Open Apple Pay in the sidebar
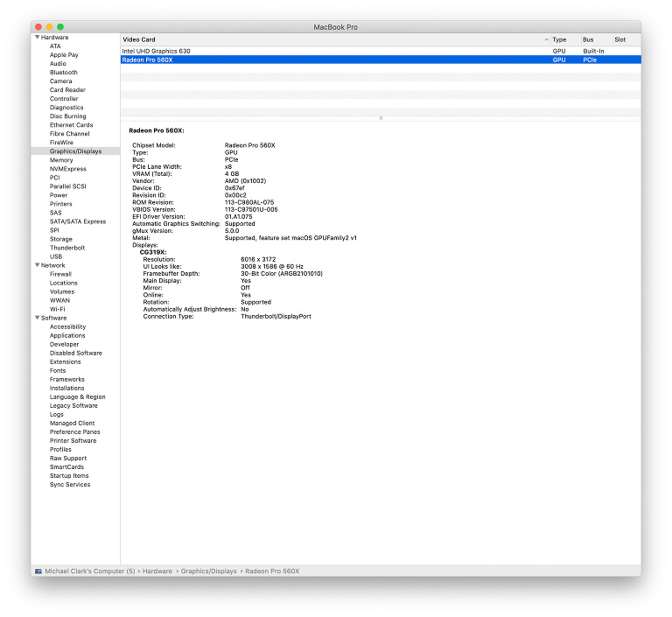Viewport: 672px width, 617px height. point(64,55)
